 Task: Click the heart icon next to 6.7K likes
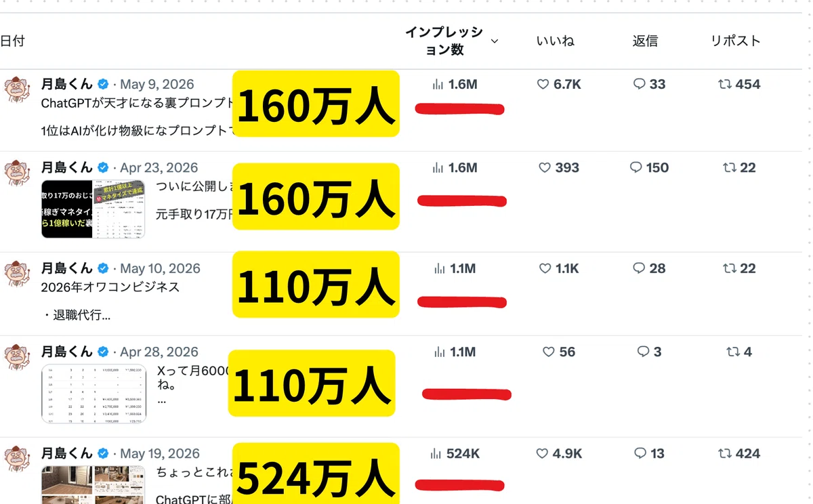point(543,85)
